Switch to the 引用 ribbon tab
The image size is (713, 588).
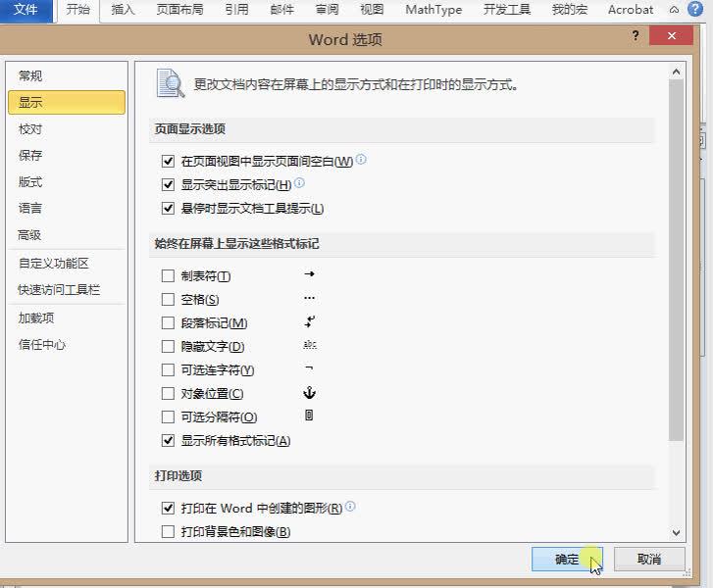tap(236, 10)
